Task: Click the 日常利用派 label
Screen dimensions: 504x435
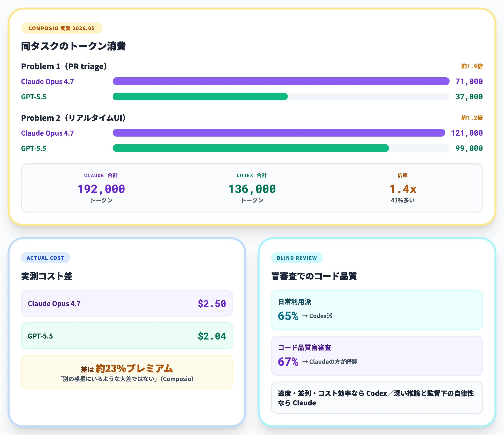Action: (x=294, y=302)
